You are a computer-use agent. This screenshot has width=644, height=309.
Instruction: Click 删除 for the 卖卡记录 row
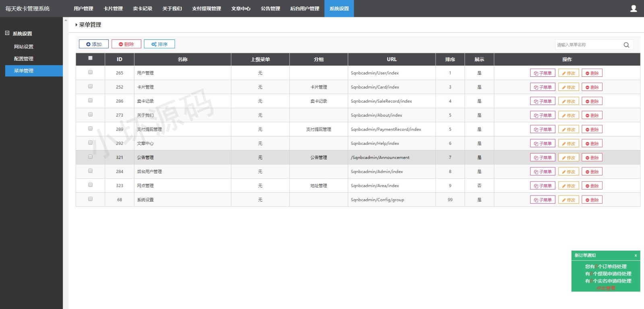click(592, 101)
